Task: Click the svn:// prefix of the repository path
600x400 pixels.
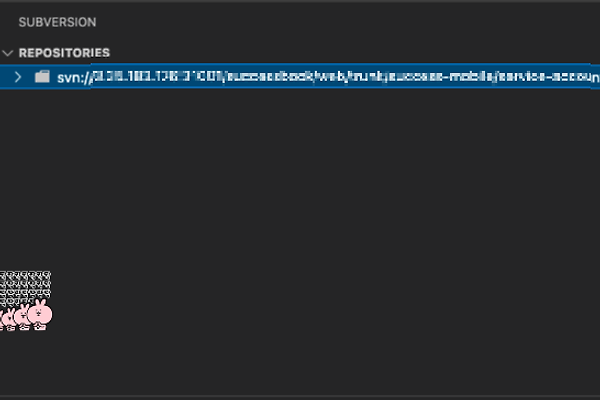Action: (x=74, y=78)
